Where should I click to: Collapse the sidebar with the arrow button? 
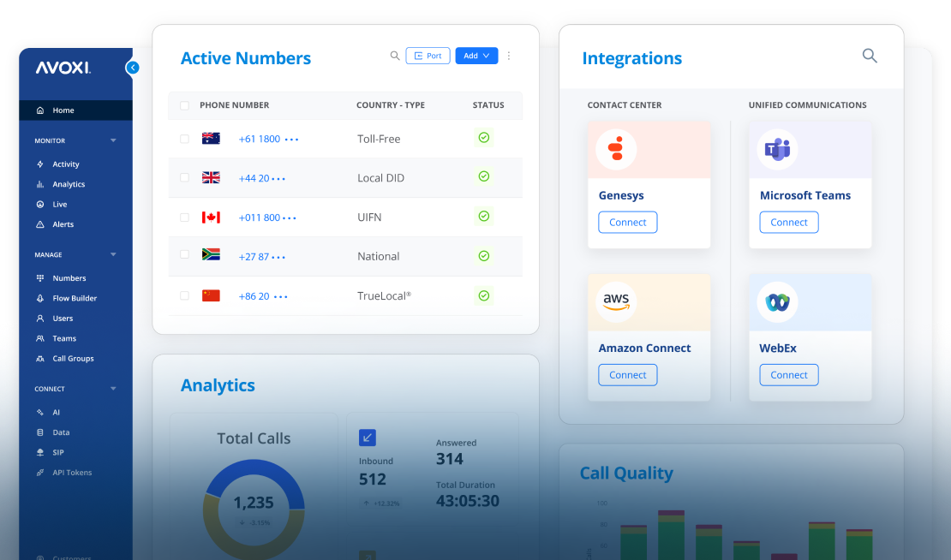tap(132, 68)
